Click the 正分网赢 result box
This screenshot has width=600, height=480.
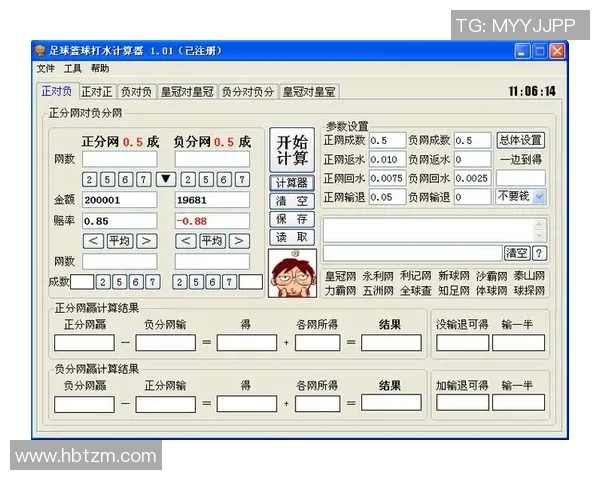tap(84, 343)
